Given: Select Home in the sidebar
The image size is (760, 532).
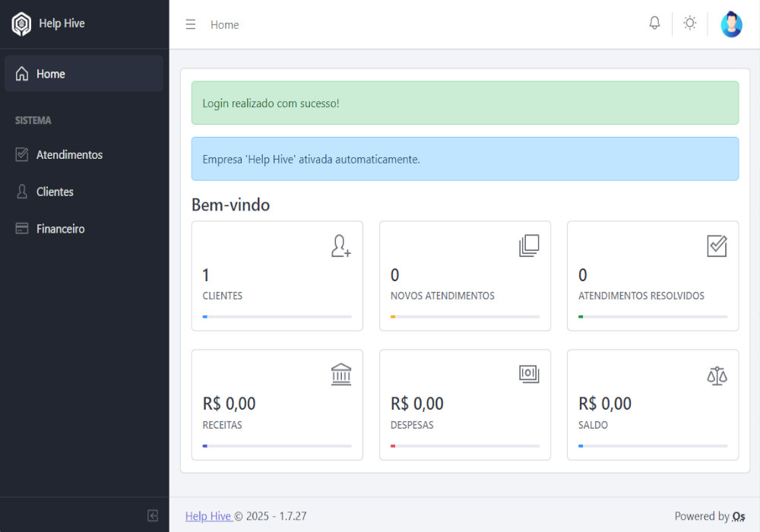Looking at the screenshot, I should point(50,74).
